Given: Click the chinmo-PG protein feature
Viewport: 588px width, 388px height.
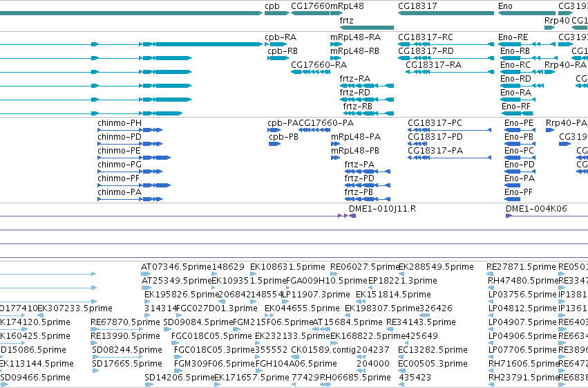Looking at the screenshot, I should (130, 172).
